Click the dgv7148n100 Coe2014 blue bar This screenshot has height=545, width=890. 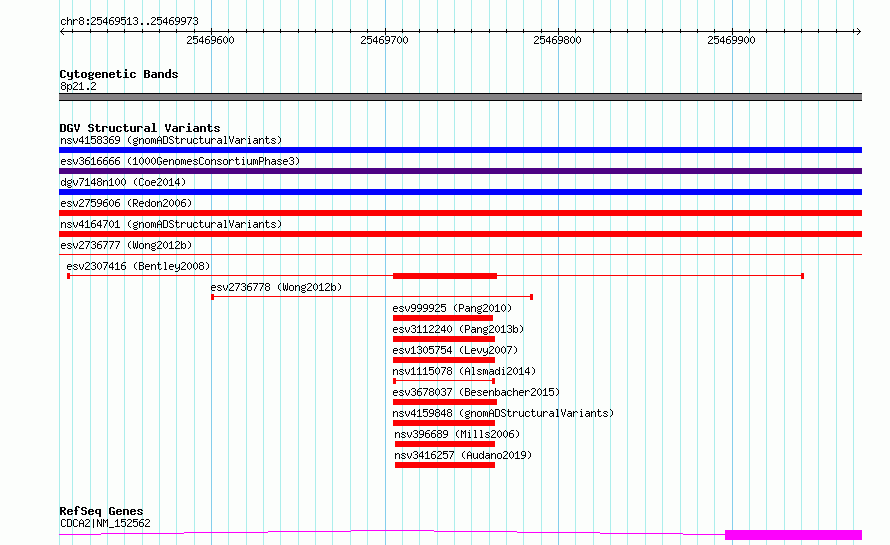pyautogui.click(x=460, y=192)
